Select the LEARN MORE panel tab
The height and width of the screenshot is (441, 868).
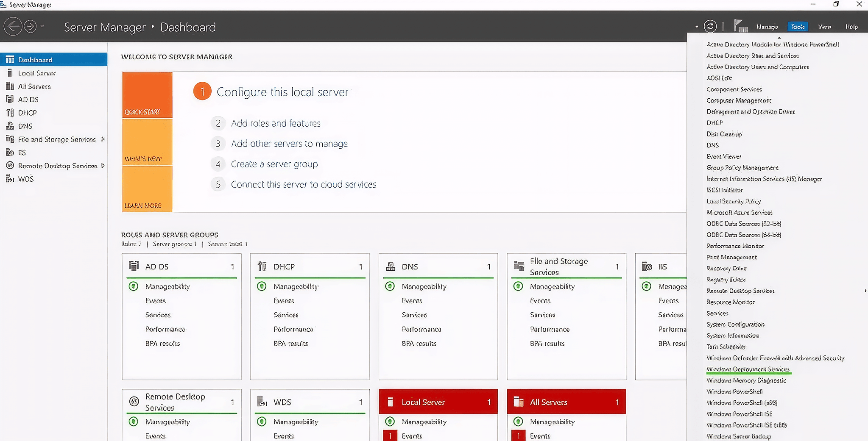pyautogui.click(x=147, y=189)
